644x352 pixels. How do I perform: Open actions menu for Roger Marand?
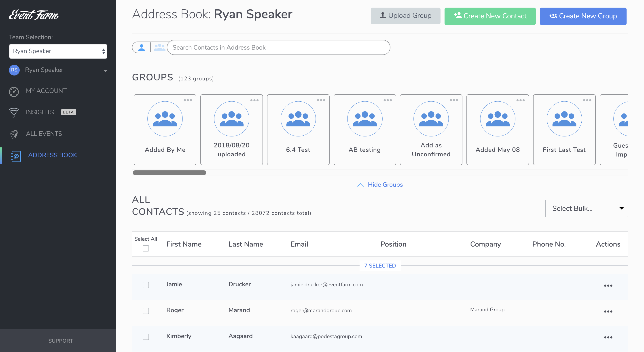click(608, 312)
